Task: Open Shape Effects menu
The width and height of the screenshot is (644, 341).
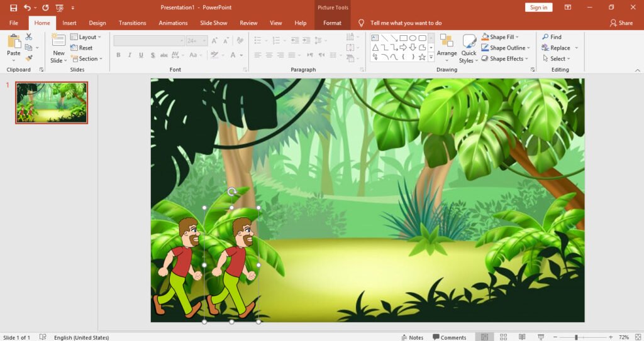Action: (x=505, y=58)
